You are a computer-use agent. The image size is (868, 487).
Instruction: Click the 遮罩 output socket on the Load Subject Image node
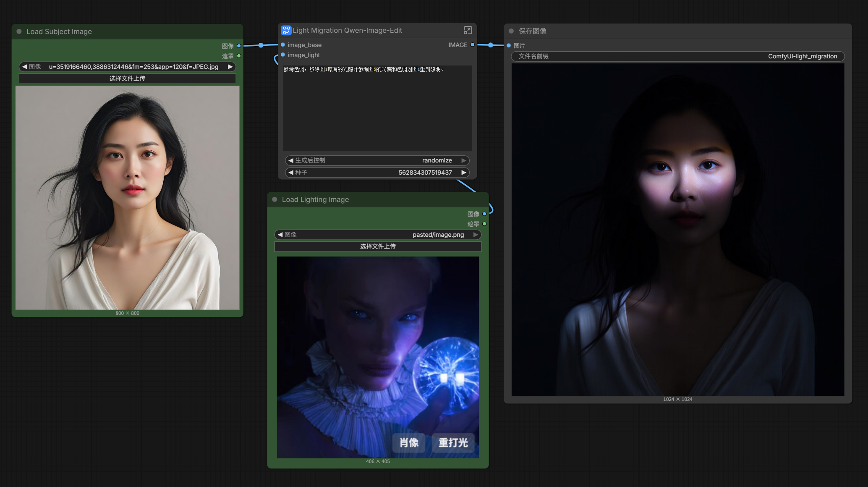[239, 56]
